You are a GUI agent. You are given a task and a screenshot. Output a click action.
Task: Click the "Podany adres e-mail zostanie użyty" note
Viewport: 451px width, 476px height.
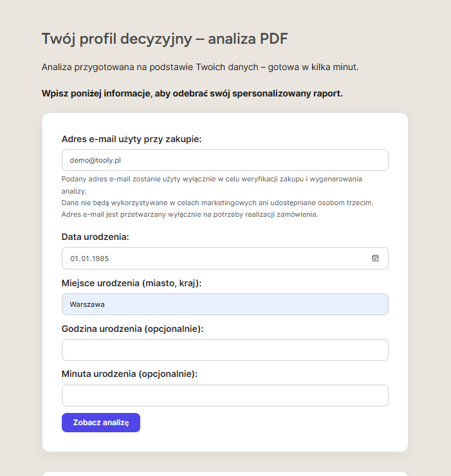click(x=212, y=179)
